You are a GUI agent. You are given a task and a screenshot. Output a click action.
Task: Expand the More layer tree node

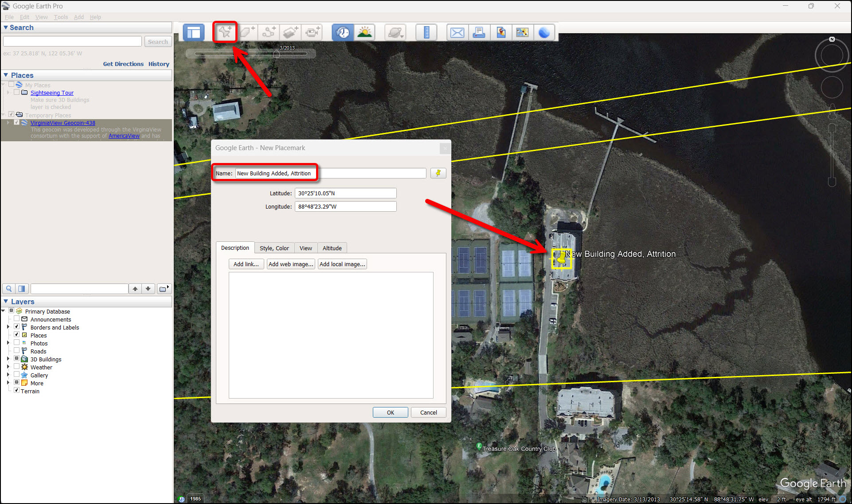click(x=8, y=383)
